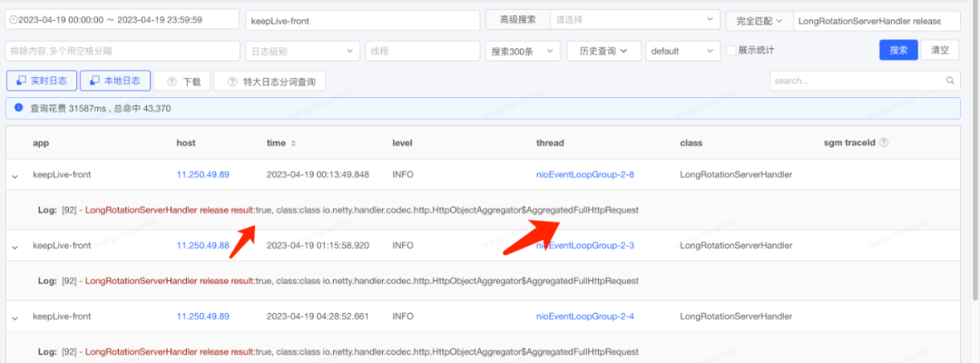Click the info icon in query result banner
Viewport: 980px width, 363px height.
[19, 107]
